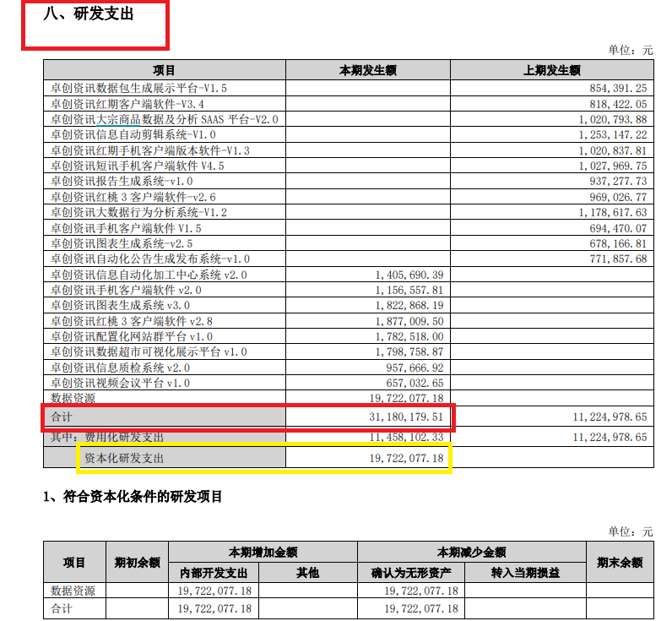Viewport: 672px width, 621px height.
Task: Click row 卓创资讯红桃 3 客户端软件 v2.8
Action: click(x=349, y=321)
